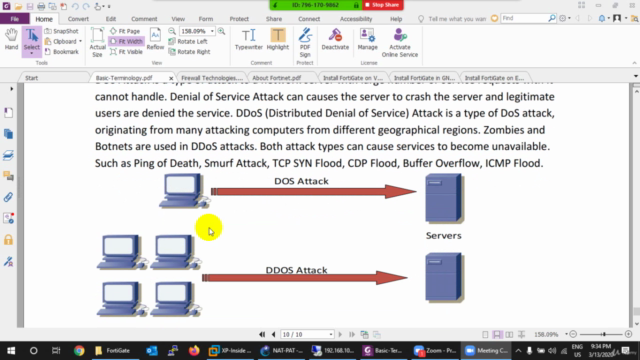Switch to Protect ribbon tab
The height and width of the screenshot is (360, 640).
click(x=239, y=19)
